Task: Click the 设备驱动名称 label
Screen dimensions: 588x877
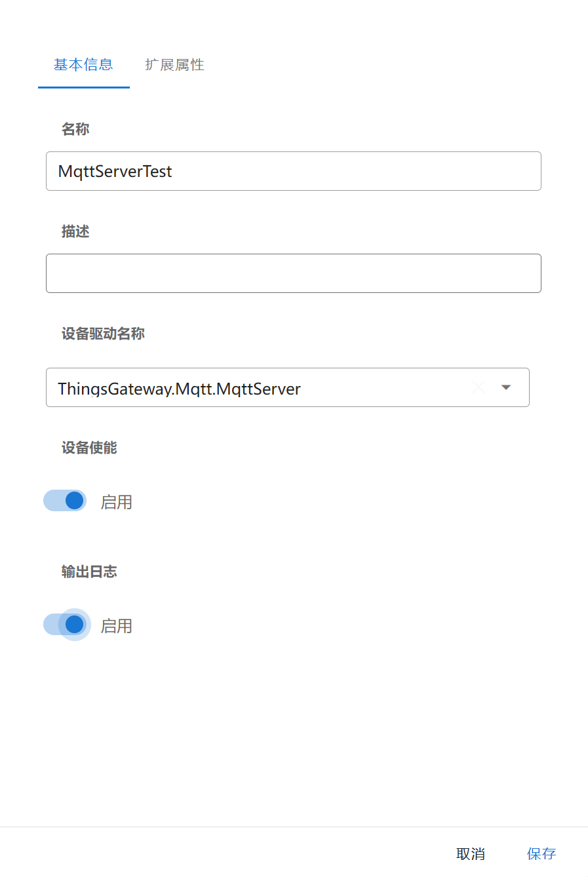Action: click(103, 334)
